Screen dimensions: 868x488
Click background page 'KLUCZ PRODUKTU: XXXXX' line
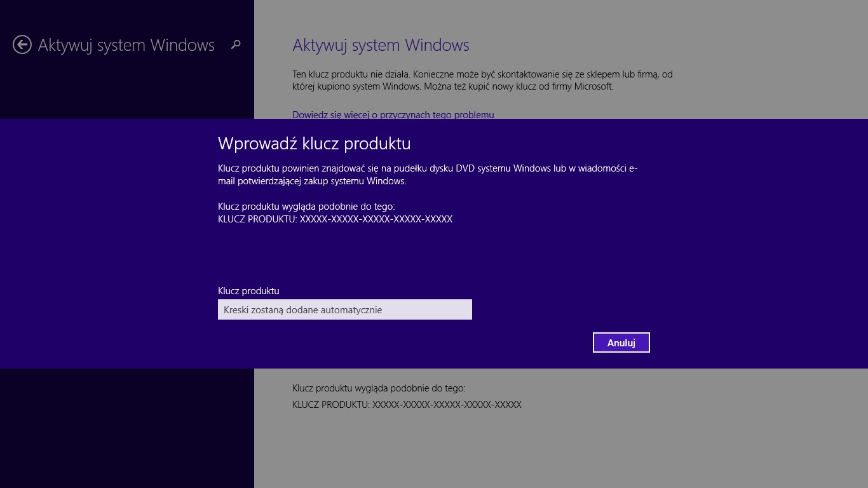407,405
